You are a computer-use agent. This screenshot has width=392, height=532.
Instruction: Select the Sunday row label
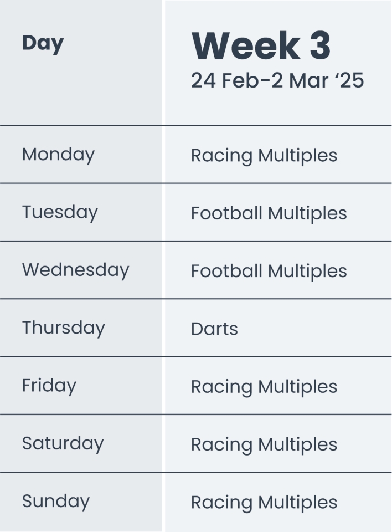[x=55, y=501]
